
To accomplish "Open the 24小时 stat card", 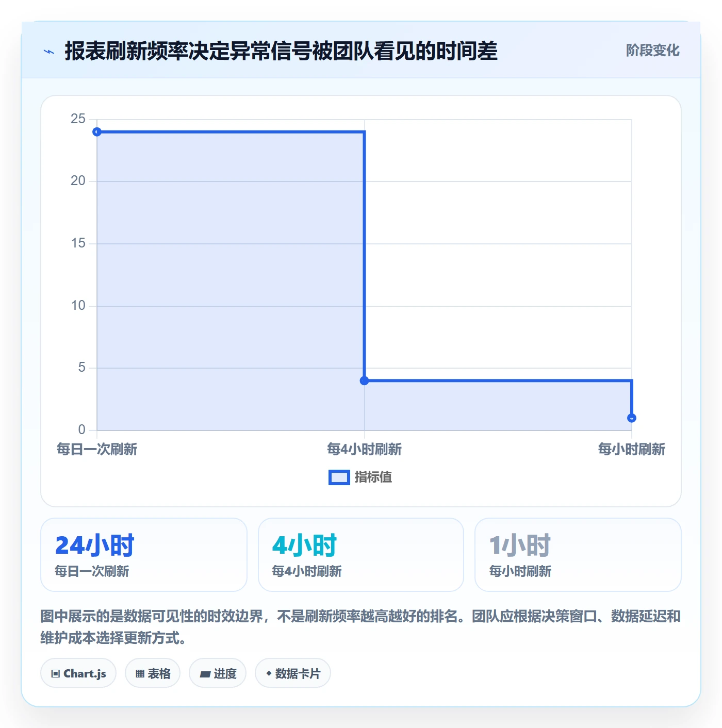I will click(144, 555).
